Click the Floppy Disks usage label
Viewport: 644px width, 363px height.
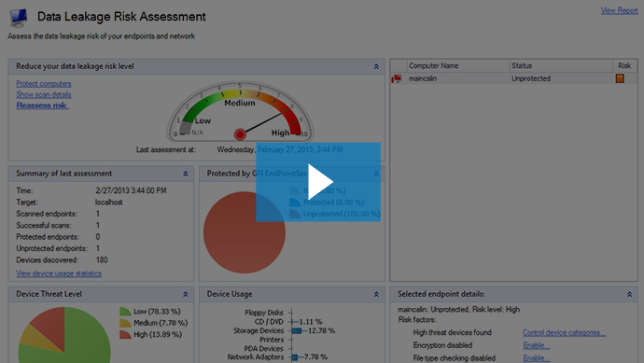point(264,313)
